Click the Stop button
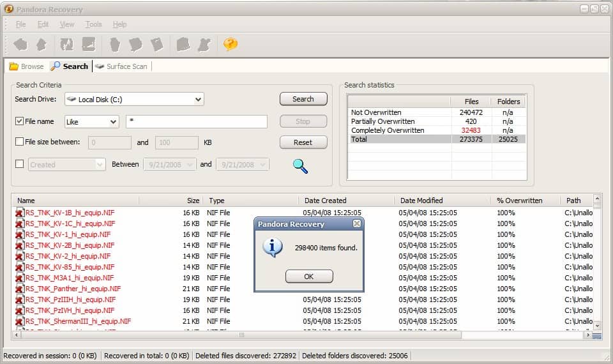The height and width of the screenshot is (364, 613). [303, 121]
